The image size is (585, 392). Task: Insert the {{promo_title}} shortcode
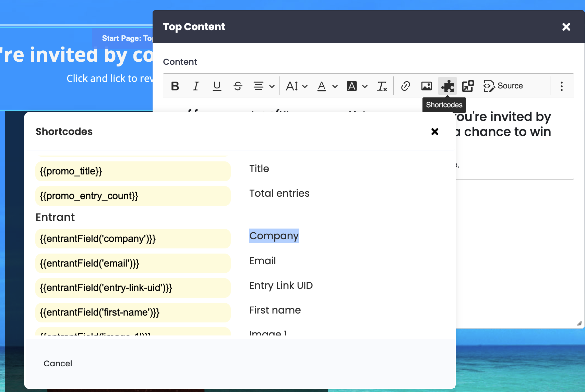(133, 171)
